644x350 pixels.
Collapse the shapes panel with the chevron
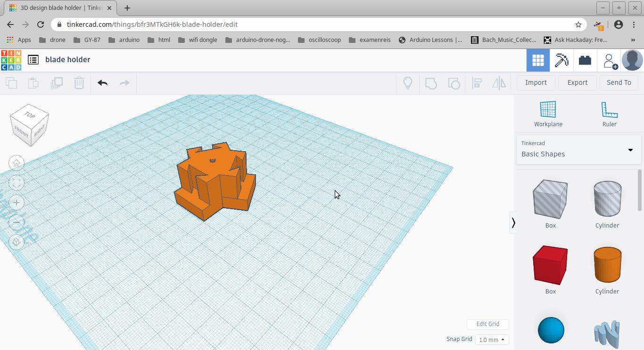click(x=513, y=222)
